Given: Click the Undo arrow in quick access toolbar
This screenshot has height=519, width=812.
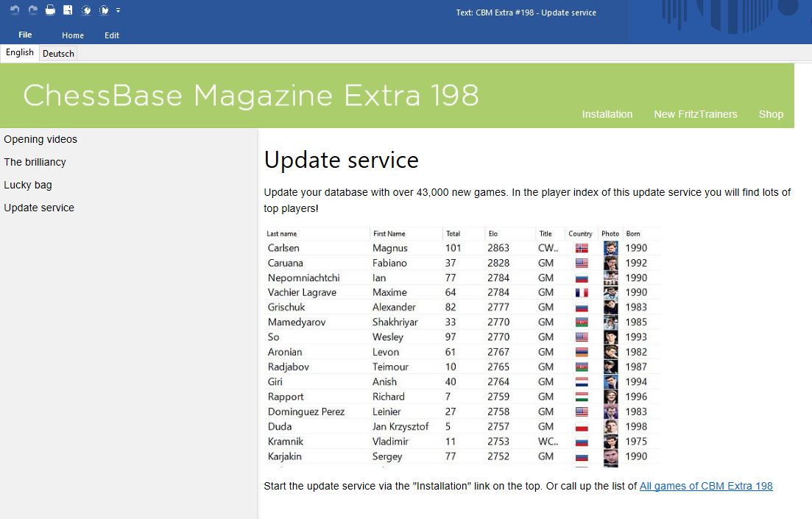Looking at the screenshot, I should 15,10.
